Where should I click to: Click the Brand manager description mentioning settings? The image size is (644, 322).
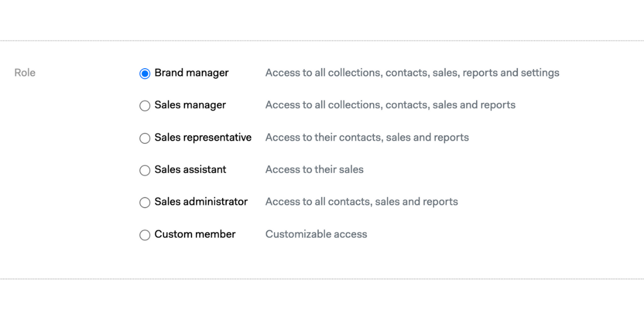(412, 73)
